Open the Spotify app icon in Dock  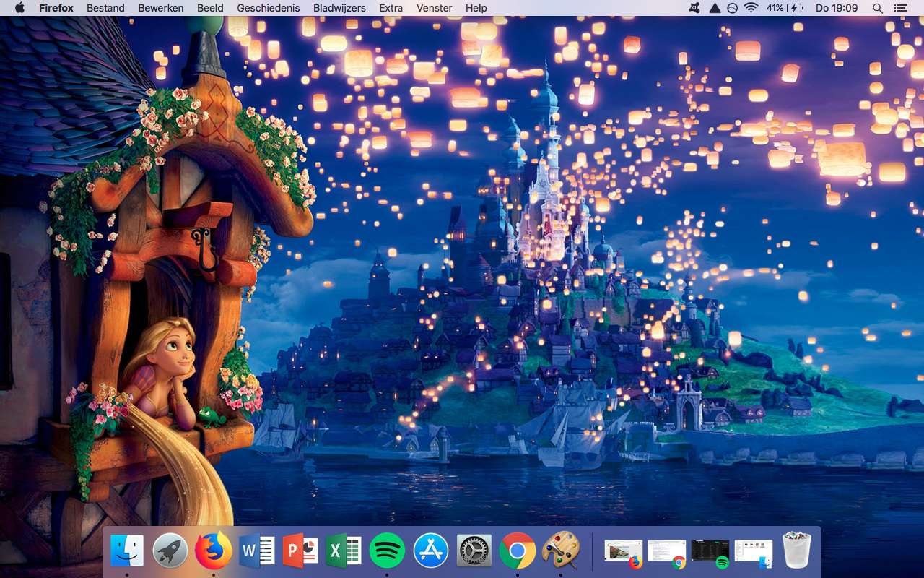point(387,551)
